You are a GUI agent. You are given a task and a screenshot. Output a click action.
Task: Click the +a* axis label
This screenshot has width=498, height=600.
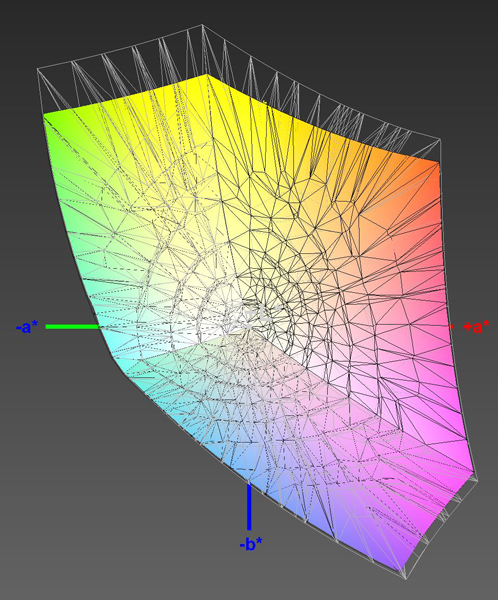pyautogui.click(x=476, y=327)
